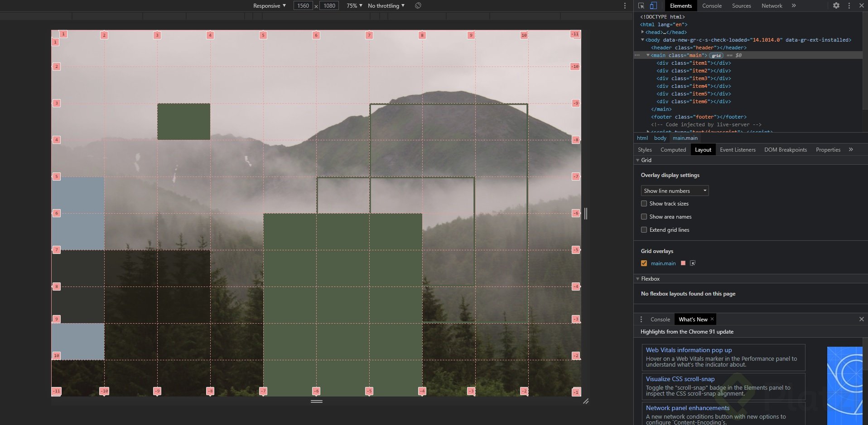Open Visualize CSS scroll-snap link

680,379
